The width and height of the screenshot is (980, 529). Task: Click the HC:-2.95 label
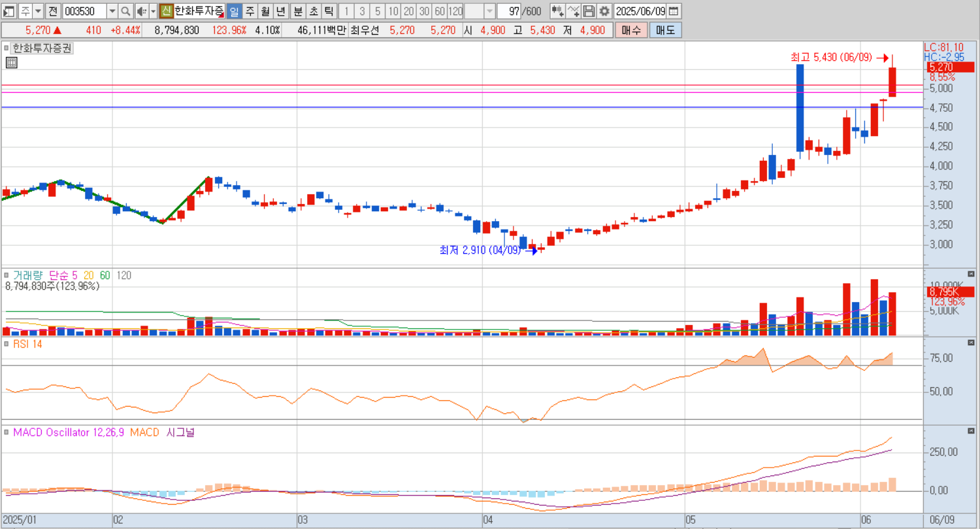point(943,57)
